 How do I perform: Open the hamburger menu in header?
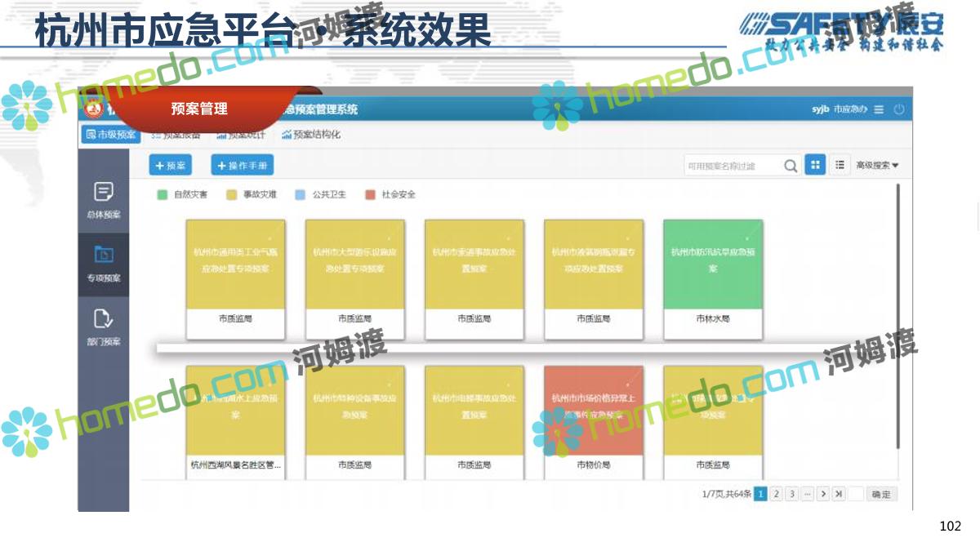879,109
